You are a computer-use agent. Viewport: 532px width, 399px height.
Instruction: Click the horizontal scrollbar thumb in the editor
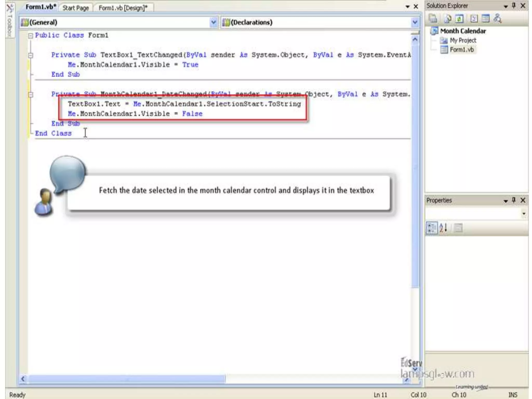click(x=127, y=379)
